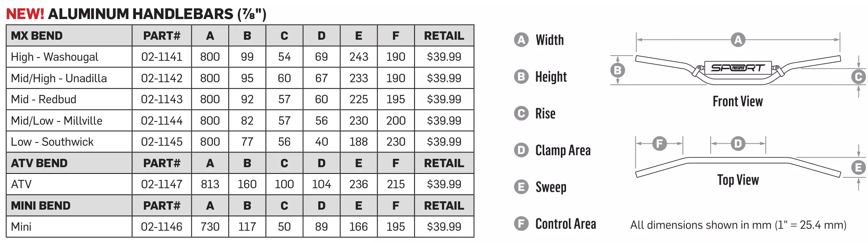The height and width of the screenshot is (243, 868).
Task: Click the circled A icon beside Width
Action: click(x=521, y=40)
